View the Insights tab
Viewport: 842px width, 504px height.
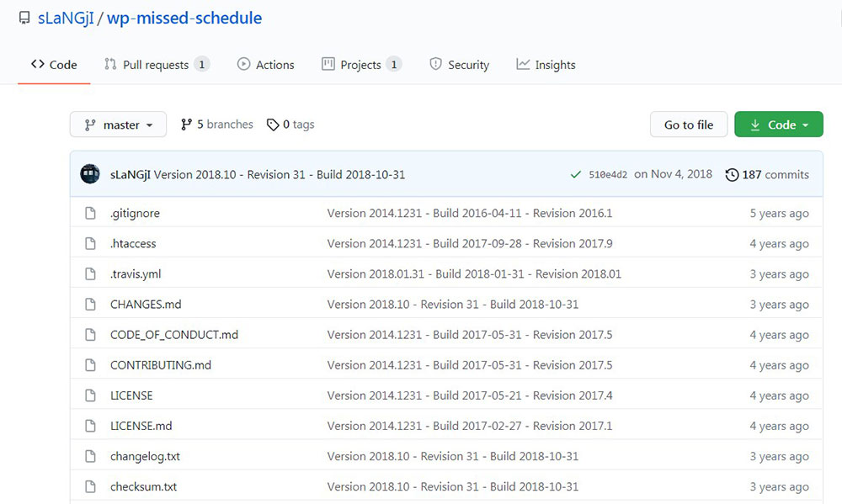pos(546,65)
